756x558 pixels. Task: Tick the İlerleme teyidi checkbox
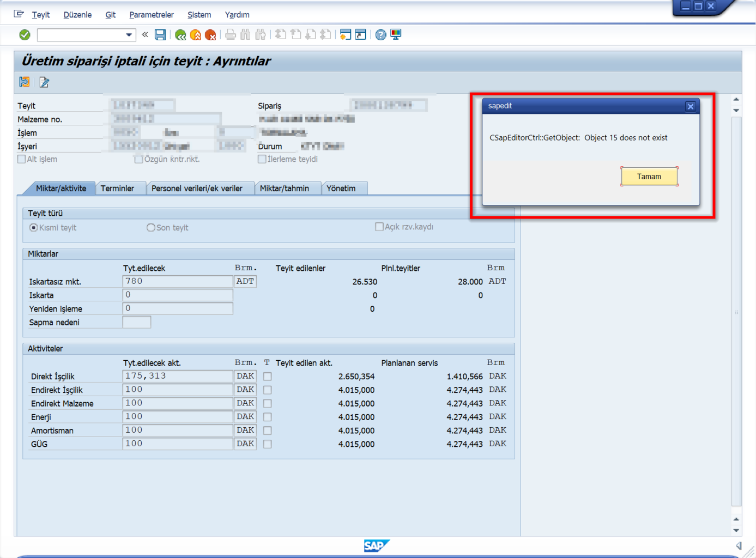coord(262,159)
